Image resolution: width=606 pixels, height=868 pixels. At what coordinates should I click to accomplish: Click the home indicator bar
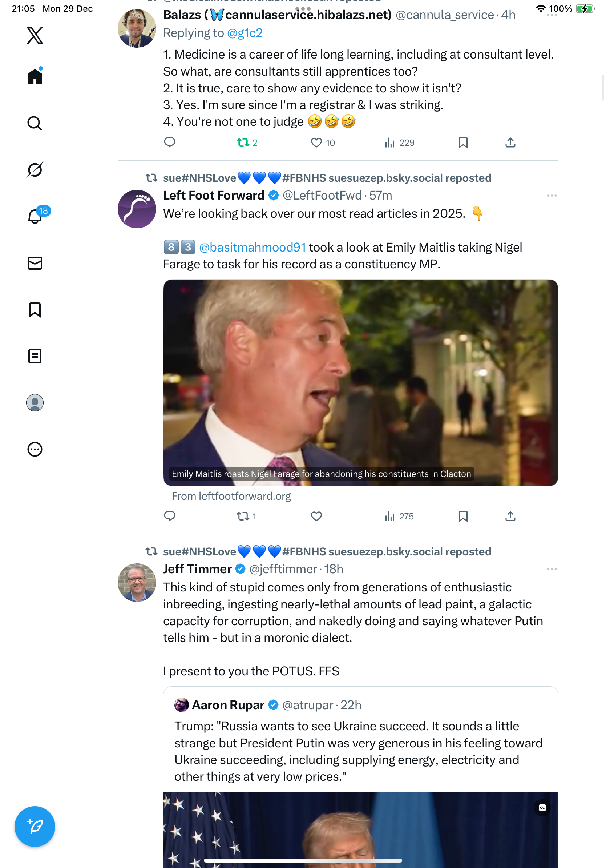click(303, 860)
